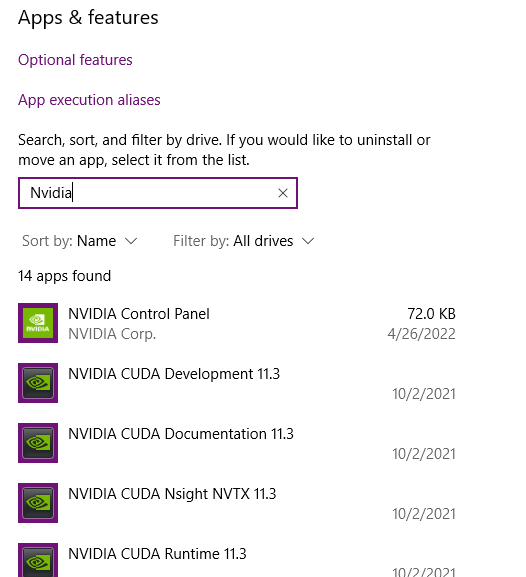Image resolution: width=526 pixels, height=577 pixels.
Task: Click the NVIDIA CUDA Development 11.3 icon
Action: 38,383
